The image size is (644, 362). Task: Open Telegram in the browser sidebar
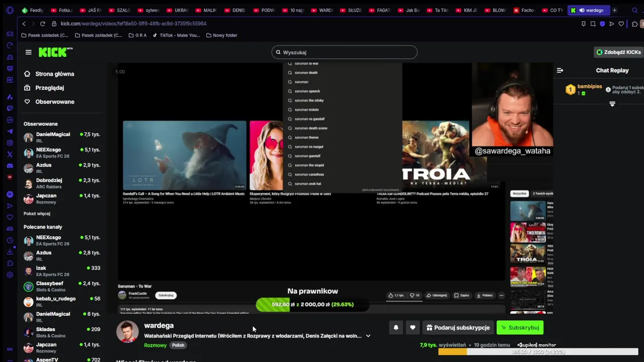[10, 131]
